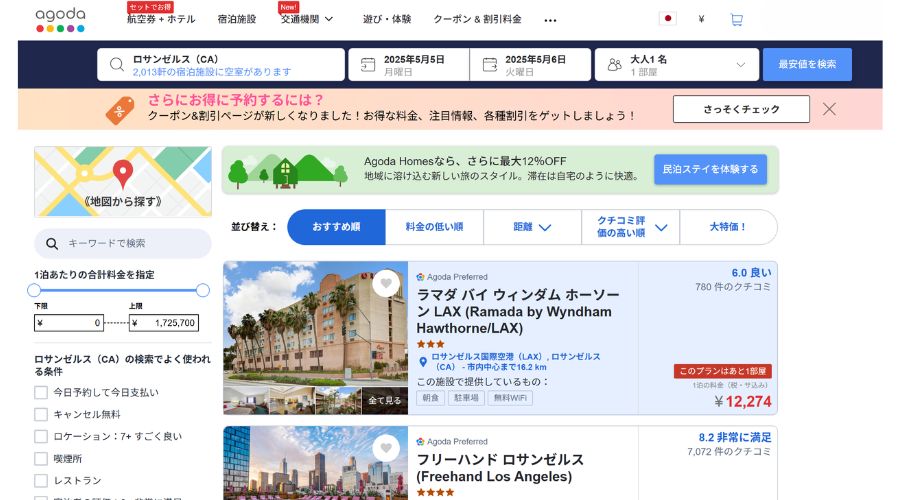Open the shopping cart icon
Image resolution: width=900 pixels, height=500 pixels.
click(x=736, y=20)
